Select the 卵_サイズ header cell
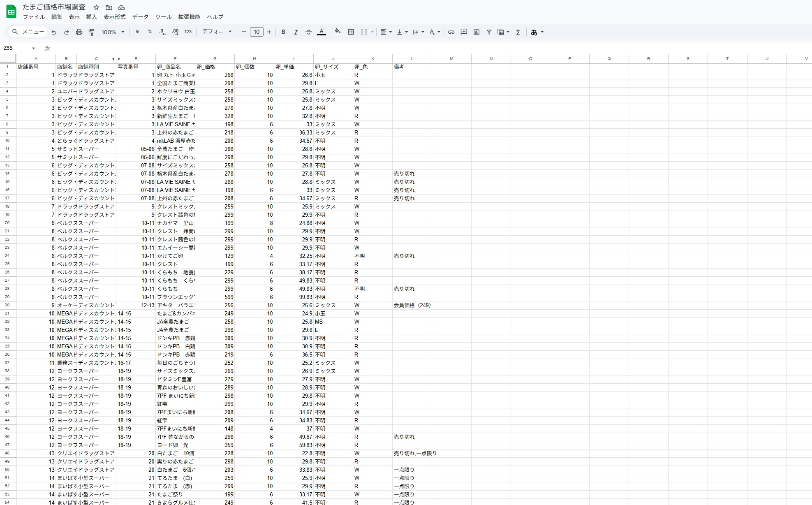 (333, 67)
